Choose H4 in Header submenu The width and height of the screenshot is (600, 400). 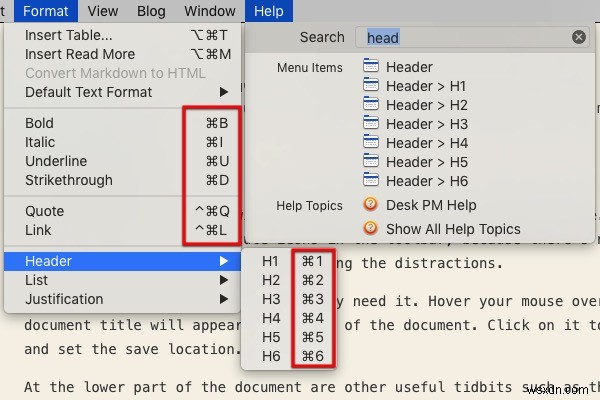coord(289,318)
